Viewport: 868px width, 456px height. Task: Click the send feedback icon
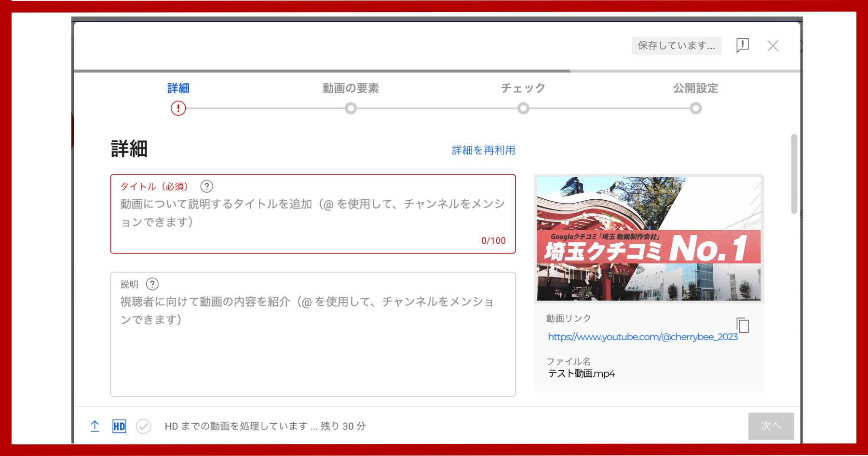(x=742, y=45)
